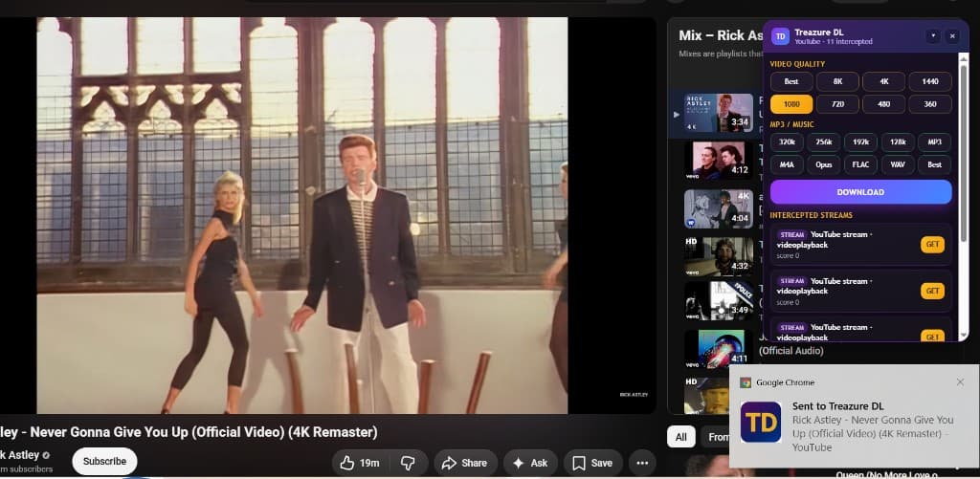Click the Google Chrome icon in notification header
Screen dimensions: 980x479
(746, 382)
